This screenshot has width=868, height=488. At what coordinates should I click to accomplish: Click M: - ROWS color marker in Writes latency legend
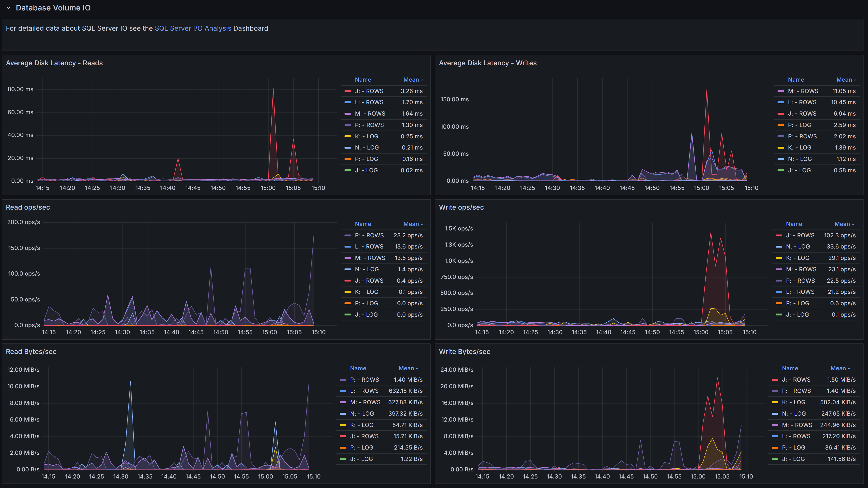coord(781,91)
